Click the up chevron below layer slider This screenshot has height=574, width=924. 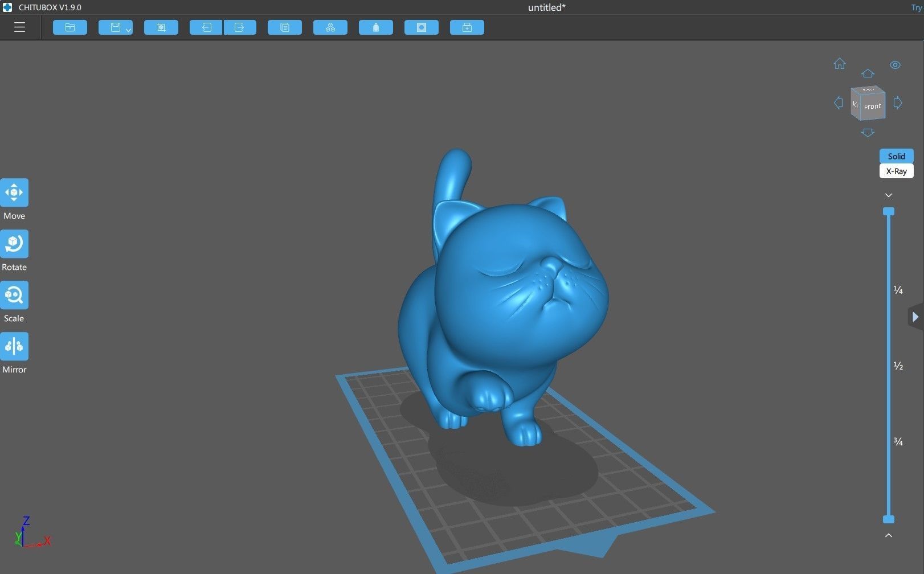point(888,535)
